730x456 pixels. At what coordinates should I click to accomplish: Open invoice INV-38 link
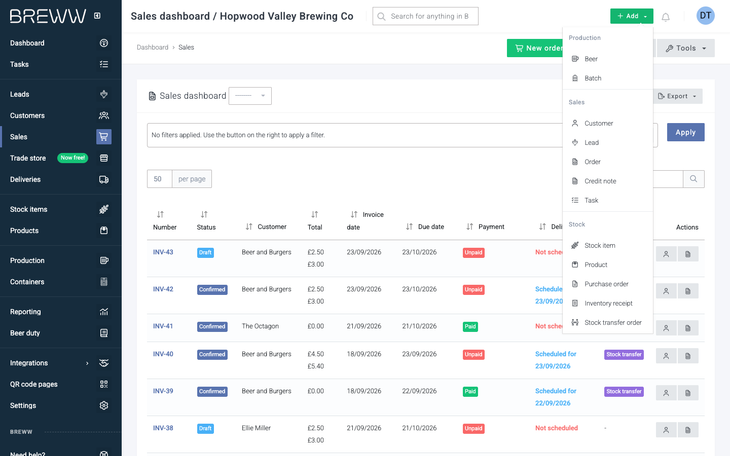163,428
